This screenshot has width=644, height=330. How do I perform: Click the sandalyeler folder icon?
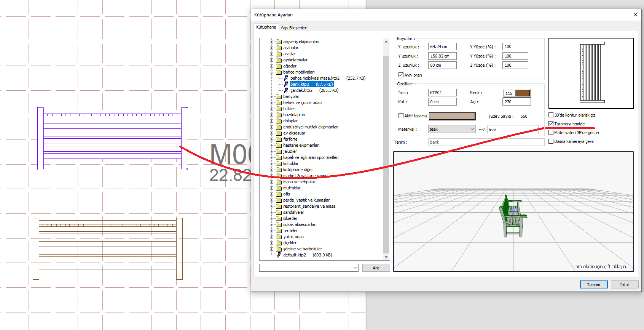tap(279, 212)
